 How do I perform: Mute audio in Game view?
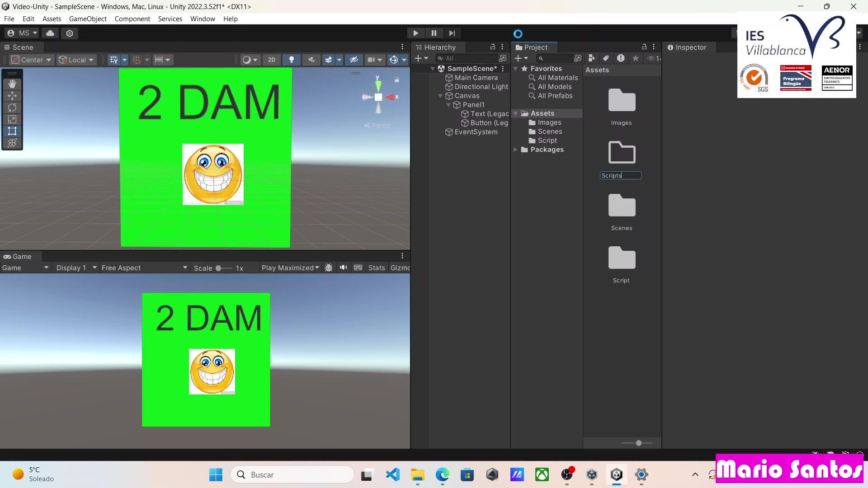[344, 267]
